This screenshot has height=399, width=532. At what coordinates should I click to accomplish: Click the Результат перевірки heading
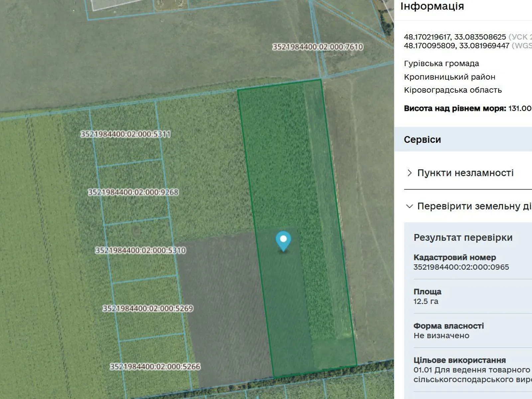coord(463,237)
